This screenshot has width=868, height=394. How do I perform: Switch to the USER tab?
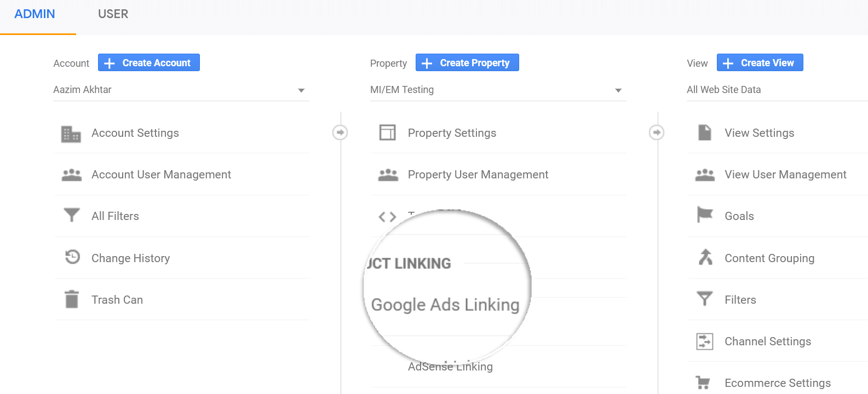coord(113,14)
